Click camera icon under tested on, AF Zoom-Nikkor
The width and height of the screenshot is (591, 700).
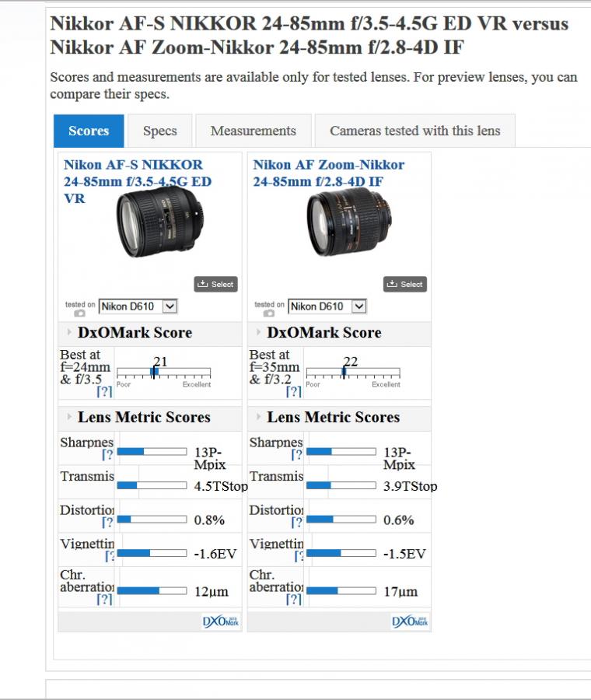(269, 313)
